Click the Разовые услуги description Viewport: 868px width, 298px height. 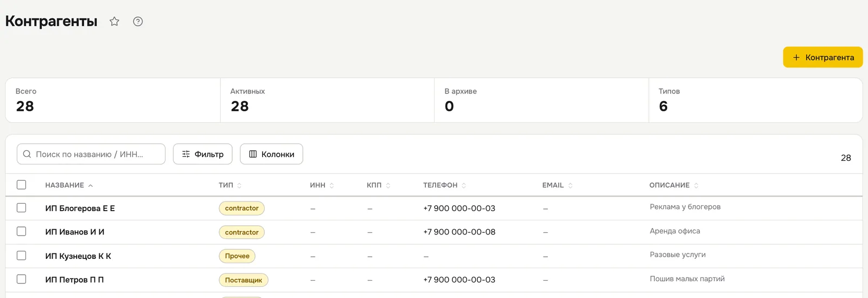coord(678,255)
